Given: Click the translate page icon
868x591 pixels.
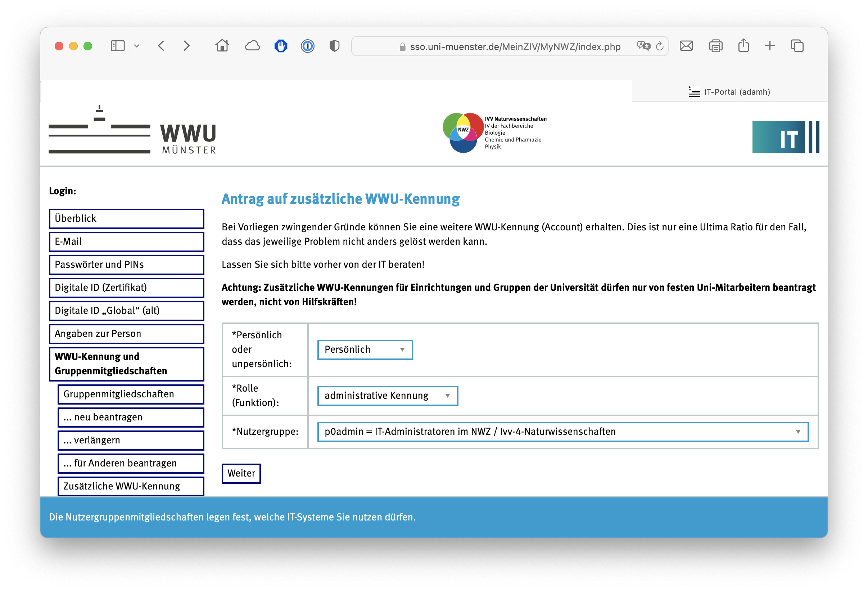Looking at the screenshot, I should [643, 46].
